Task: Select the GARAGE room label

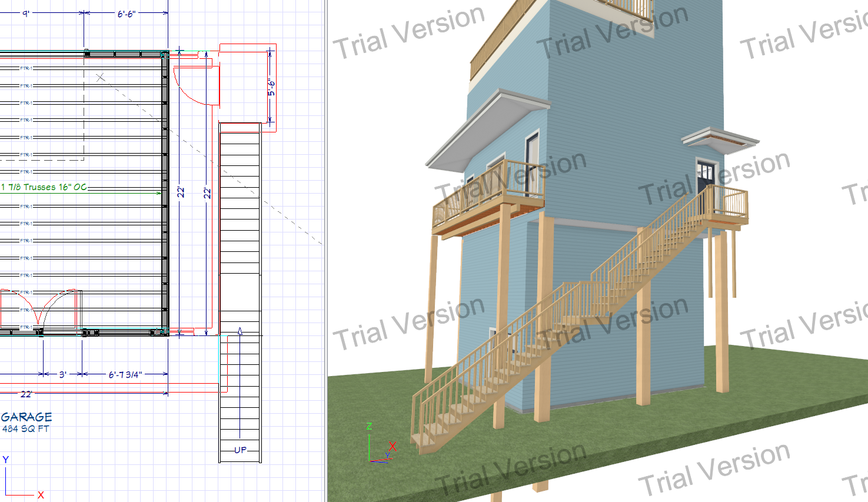Action: [26, 417]
